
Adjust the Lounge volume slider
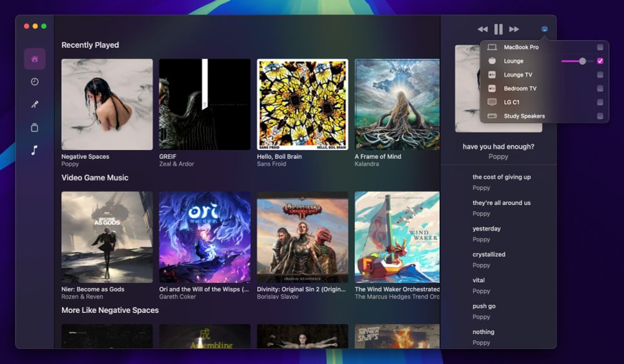tap(577, 61)
